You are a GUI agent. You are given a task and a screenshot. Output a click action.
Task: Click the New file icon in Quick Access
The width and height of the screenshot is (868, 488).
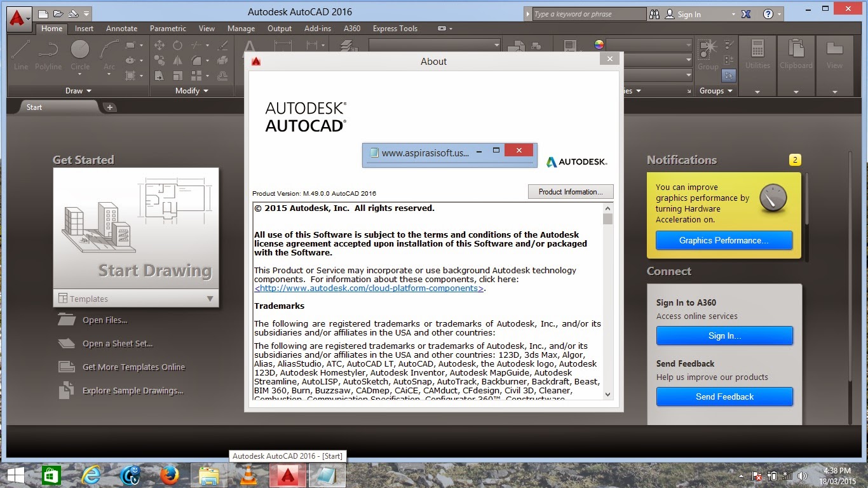pyautogui.click(x=43, y=13)
